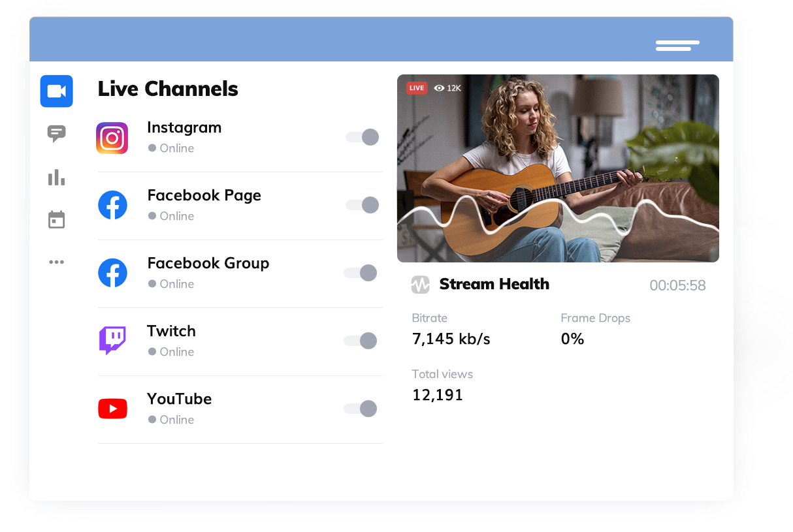Click the 12K viewer count on video
The height and width of the screenshot is (532, 793).
(x=454, y=88)
